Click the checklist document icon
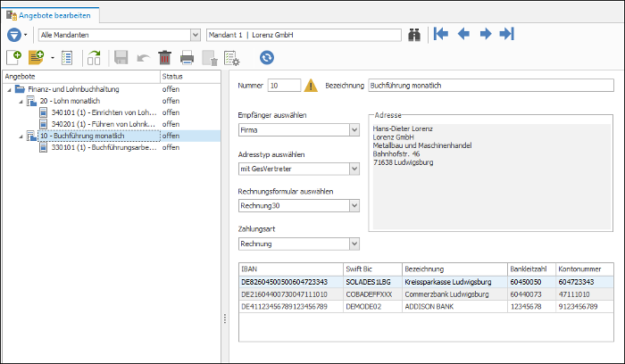625x364 pixels. tap(67, 58)
